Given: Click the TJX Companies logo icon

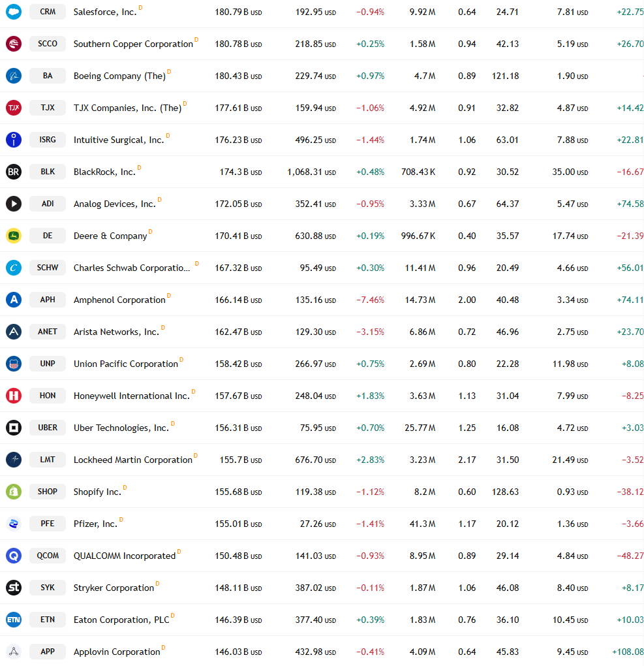Looking at the screenshot, I should [14, 108].
